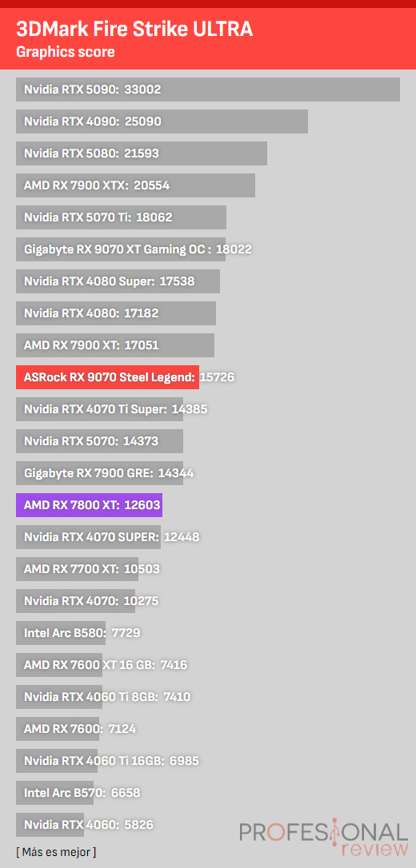Select Gigabyte RX 9070 XT Gaming OC bar
Image resolution: width=416 pixels, height=868 pixels.
tap(121, 249)
